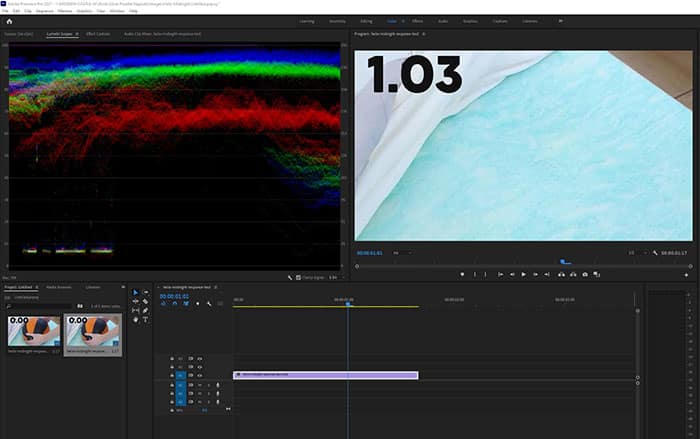Select the Type tool
This screenshot has width=700, height=439.
pyautogui.click(x=145, y=320)
